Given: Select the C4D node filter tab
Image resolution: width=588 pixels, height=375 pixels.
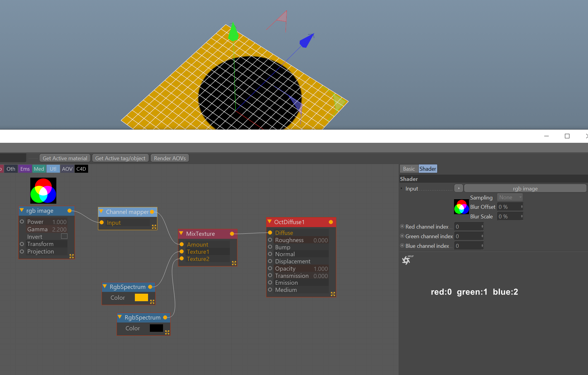Looking at the screenshot, I should [81, 169].
